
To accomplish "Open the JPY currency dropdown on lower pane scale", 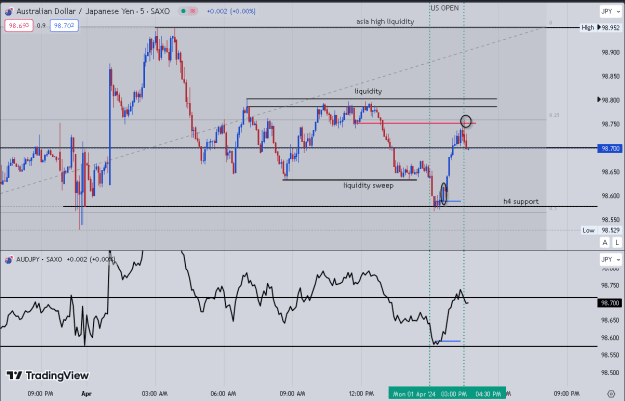I will pos(610,259).
